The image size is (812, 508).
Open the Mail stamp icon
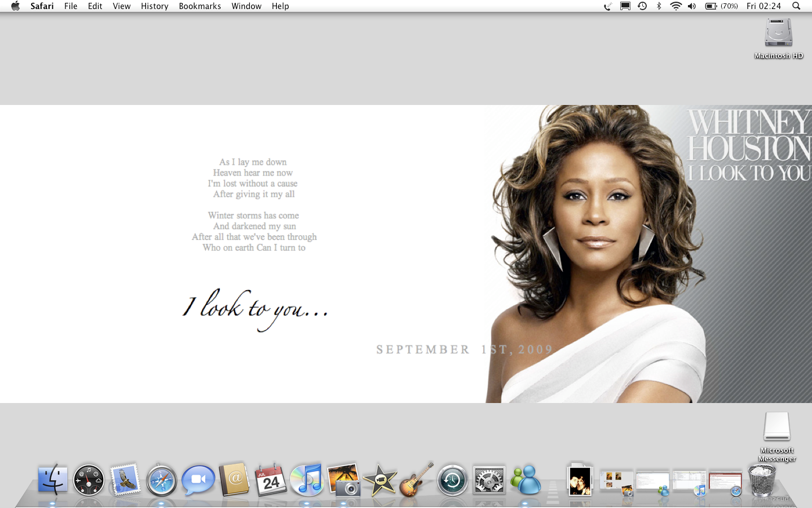pyautogui.click(x=125, y=480)
